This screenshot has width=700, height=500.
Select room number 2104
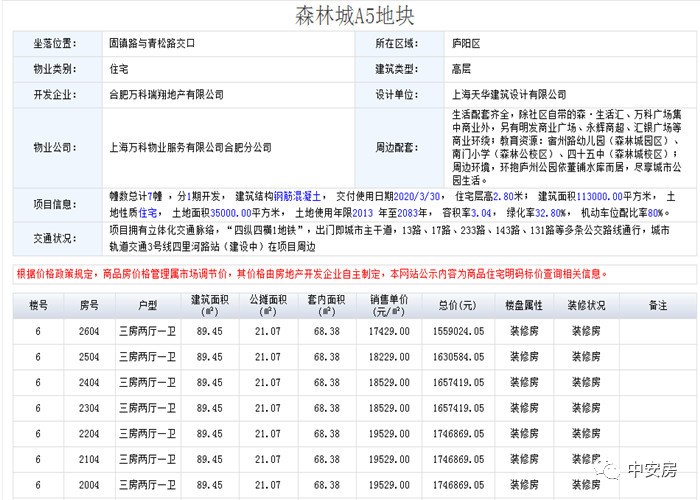pyautogui.click(x=89, y=459)
